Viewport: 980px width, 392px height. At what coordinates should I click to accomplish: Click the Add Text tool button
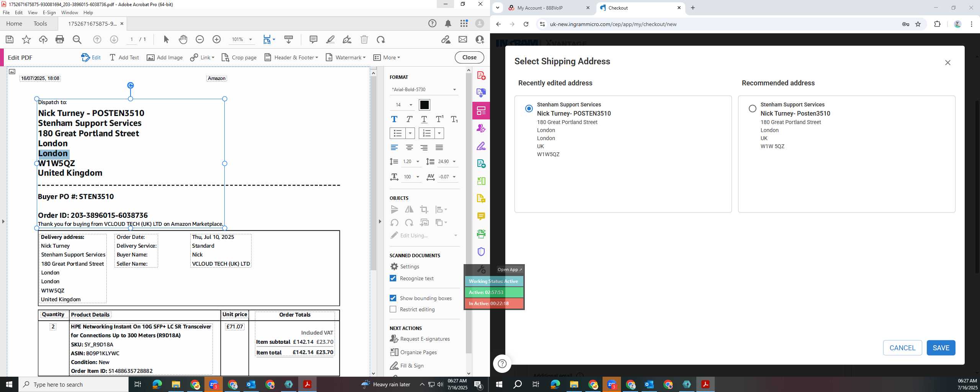click(x=124, y=57)
